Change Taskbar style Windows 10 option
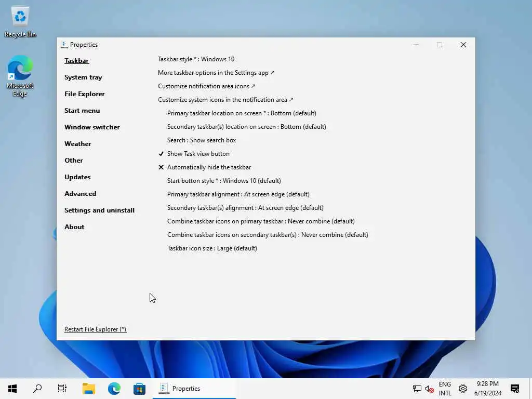This screenshot has height=399, width=532. (196, 59)
